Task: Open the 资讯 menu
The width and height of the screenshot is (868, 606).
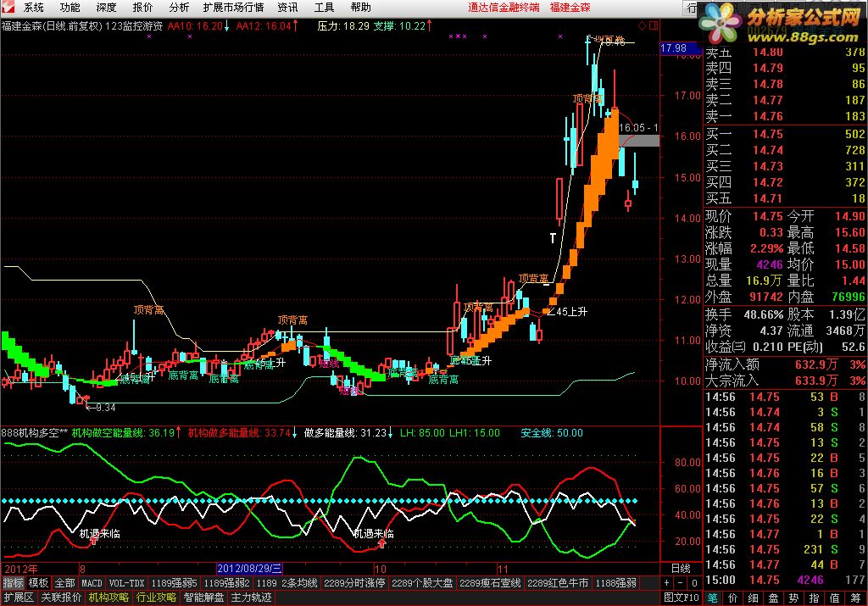Action: [x=288, y=7]
